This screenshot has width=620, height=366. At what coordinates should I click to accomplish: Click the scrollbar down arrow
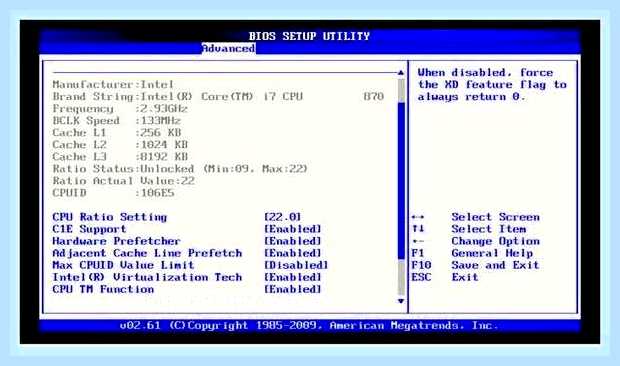pos(401,301)
